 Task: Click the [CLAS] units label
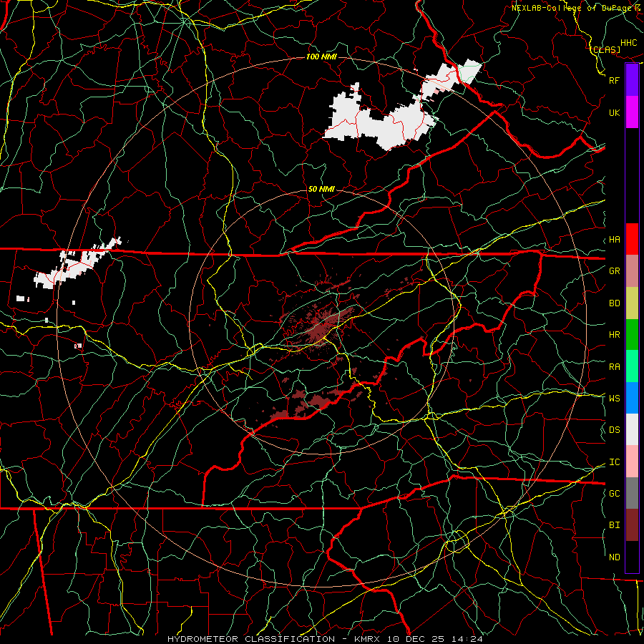(x=605, y=49)
